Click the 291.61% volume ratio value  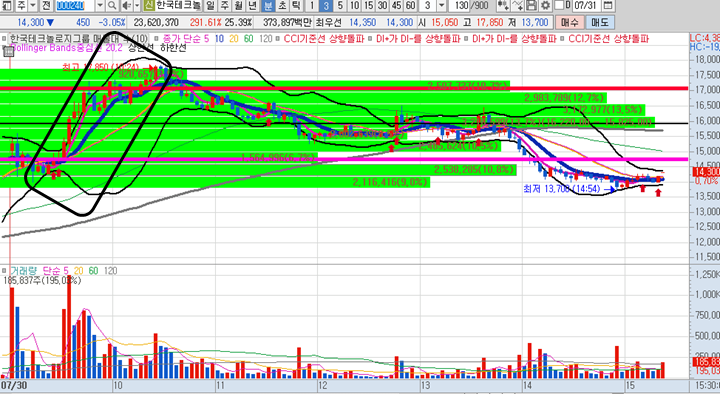pyautogui.click(x=206, y=22)
